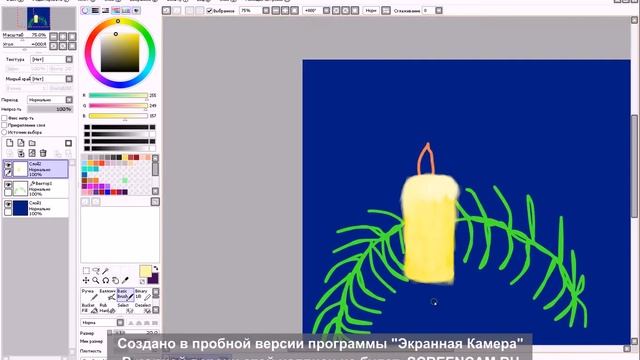The height and width of the screenshot is (360, 640).
Task: Zoom in button in navigator panel
Action: [63, 36]
